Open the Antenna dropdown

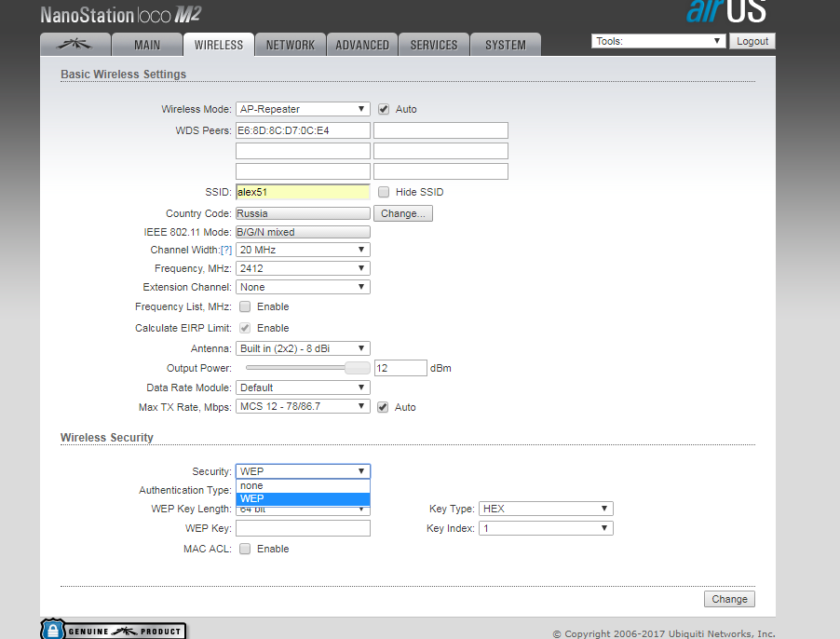click(x=303, y=348)
